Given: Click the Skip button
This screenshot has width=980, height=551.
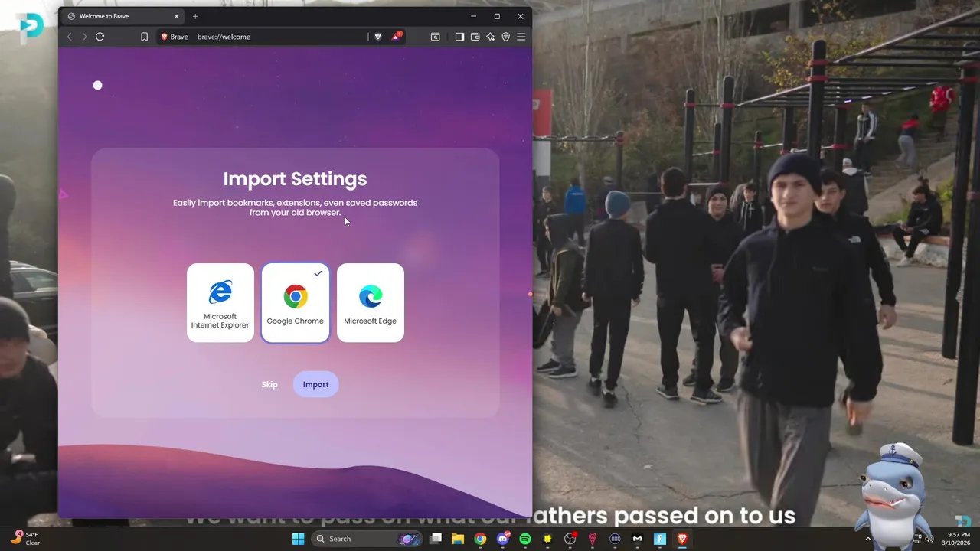Looking at the screenshot, I should (x=269, y=384).
